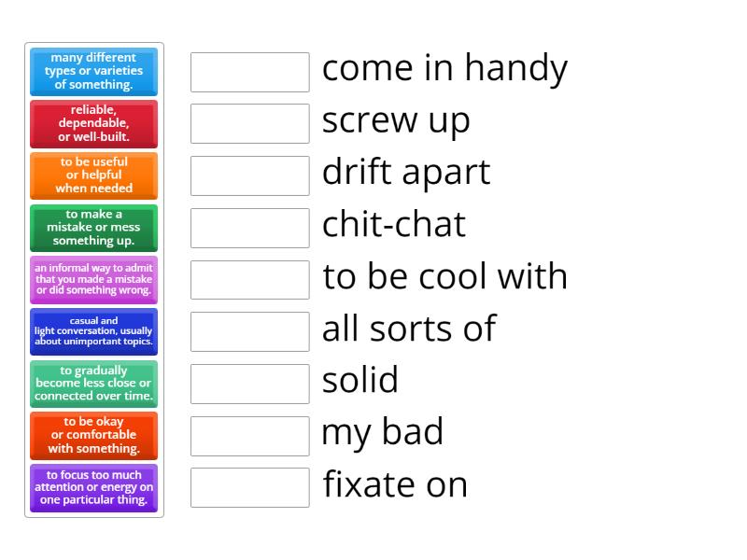Image resolution: width=747 pixels, height=560 pixels.
Task: Click the answer slot beside 'my bad'
Action: pos(249,433)
